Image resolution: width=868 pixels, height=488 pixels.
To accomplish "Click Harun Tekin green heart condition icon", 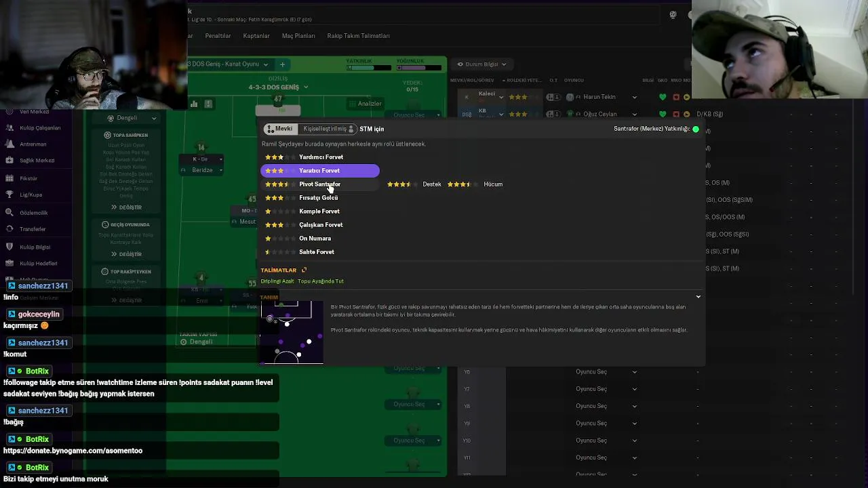I will point(663,97).
